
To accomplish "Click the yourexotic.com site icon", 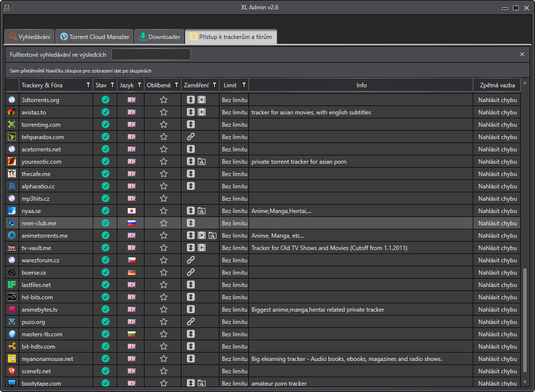I will [x=12, y=161].
